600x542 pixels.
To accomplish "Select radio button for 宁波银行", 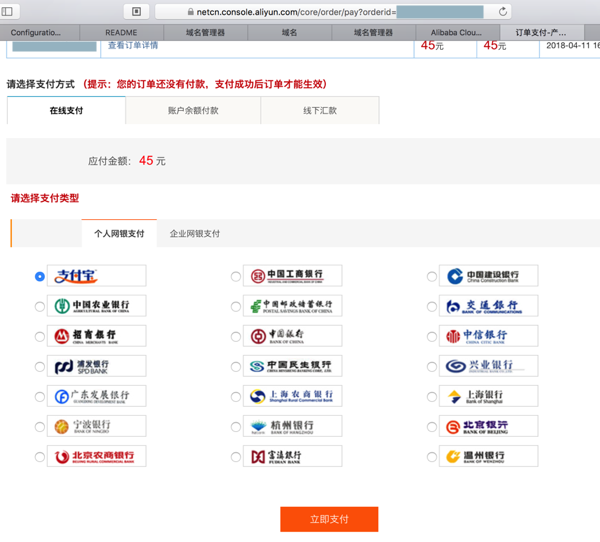I will (39, 427).
